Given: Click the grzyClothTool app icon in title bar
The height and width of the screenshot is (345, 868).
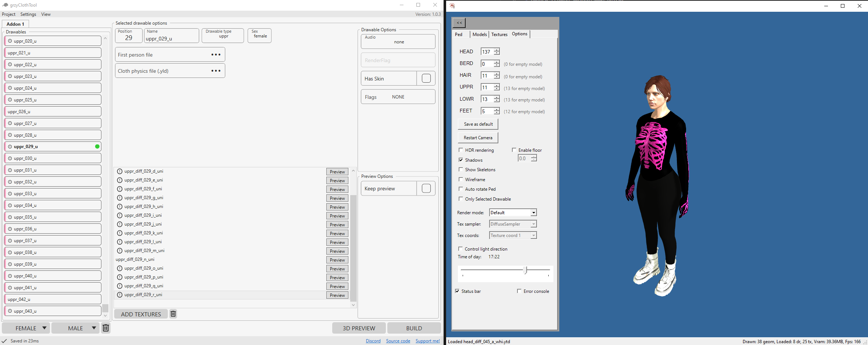Looking at the screenshot, I should click(5, 5).
